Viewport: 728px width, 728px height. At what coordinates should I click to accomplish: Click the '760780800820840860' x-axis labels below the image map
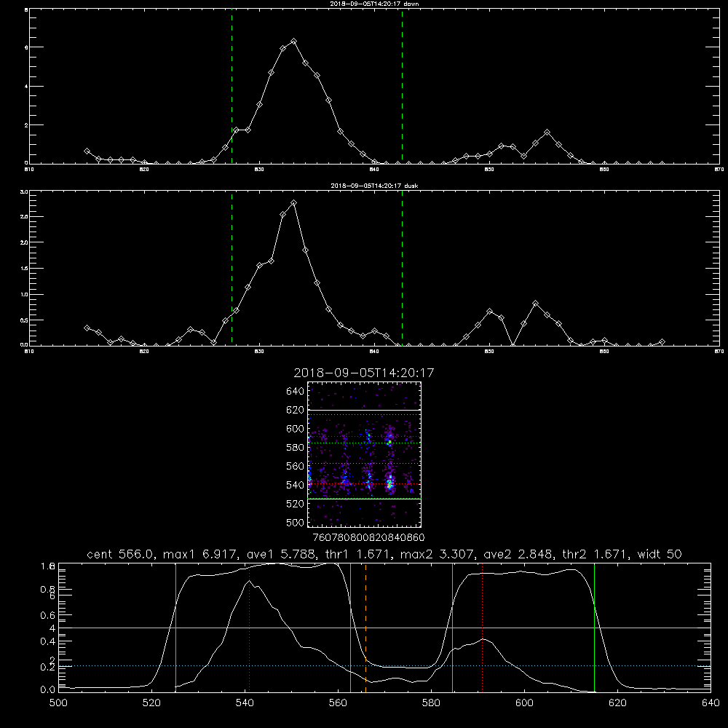[368, 538]
